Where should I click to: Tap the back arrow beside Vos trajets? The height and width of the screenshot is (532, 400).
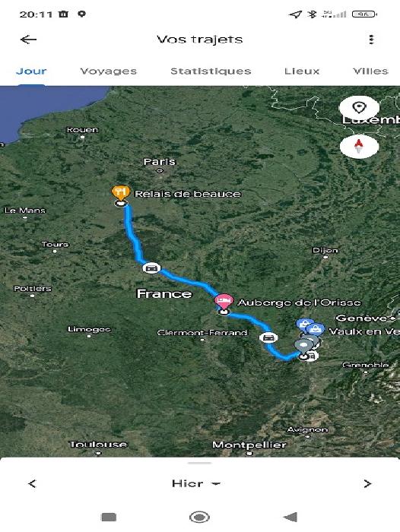pyautogui.click(x=28, y=40)
